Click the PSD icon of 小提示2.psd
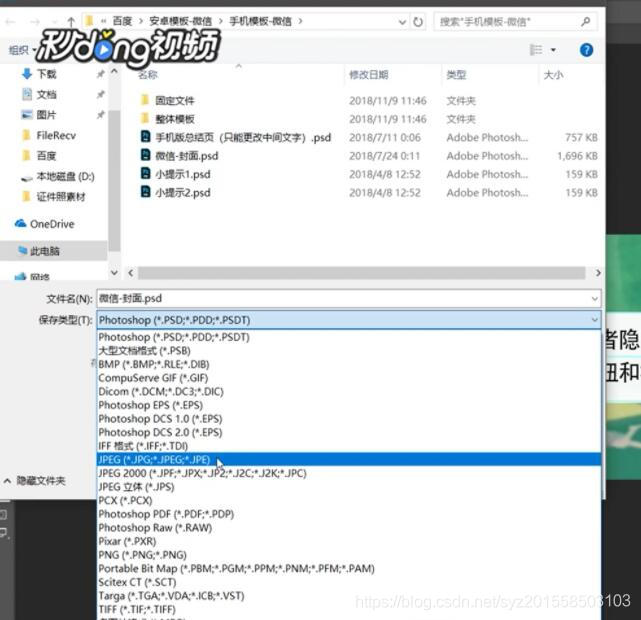The image size is (641, 620). [146, 192]
